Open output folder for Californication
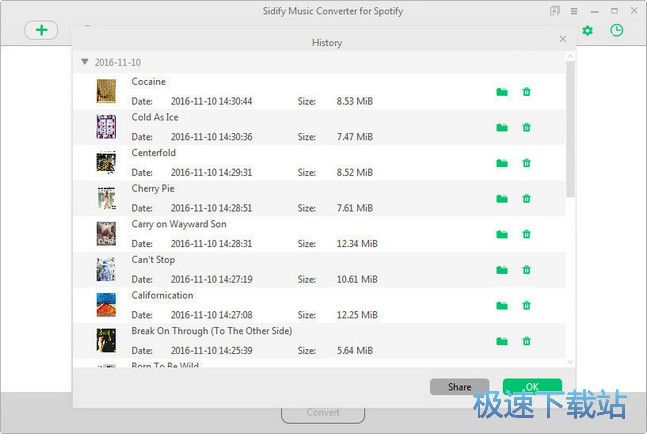647x434 pixels. point(502,306)
